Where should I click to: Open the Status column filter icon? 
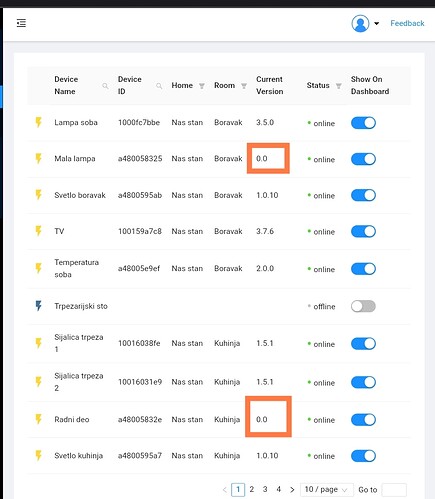click(x=339, y=86)
